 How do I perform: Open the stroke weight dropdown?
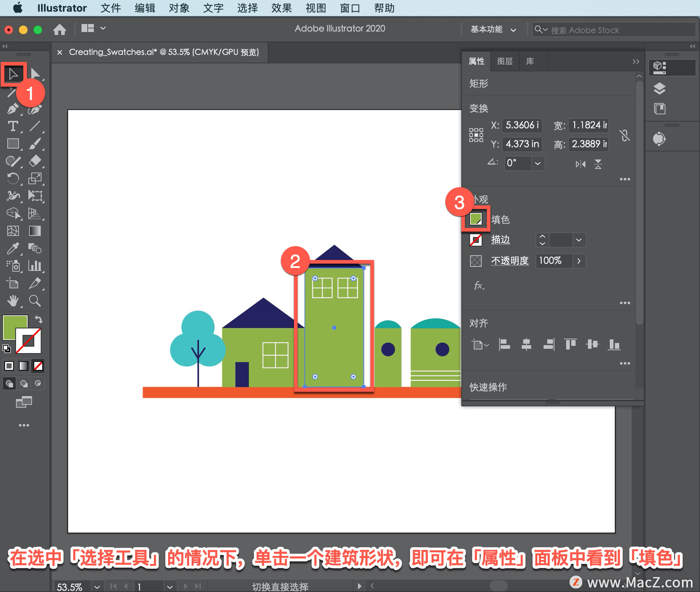579,240
